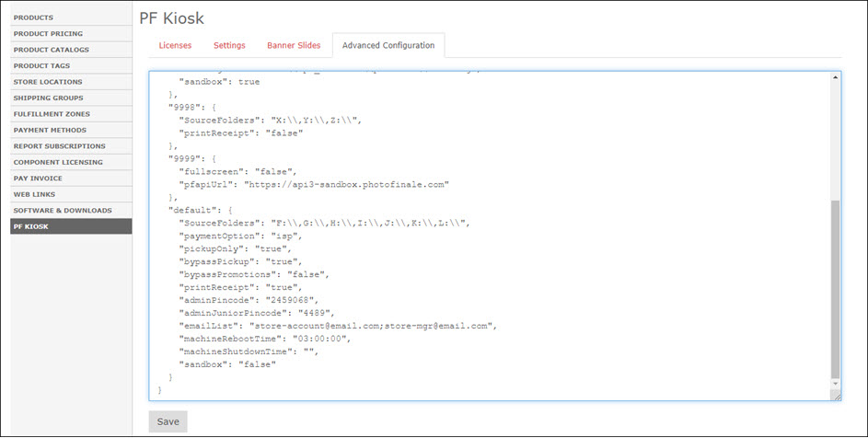This screenshot has height=438, width=868.
Task: Click the "9998" section key
Action: point(184,108)
